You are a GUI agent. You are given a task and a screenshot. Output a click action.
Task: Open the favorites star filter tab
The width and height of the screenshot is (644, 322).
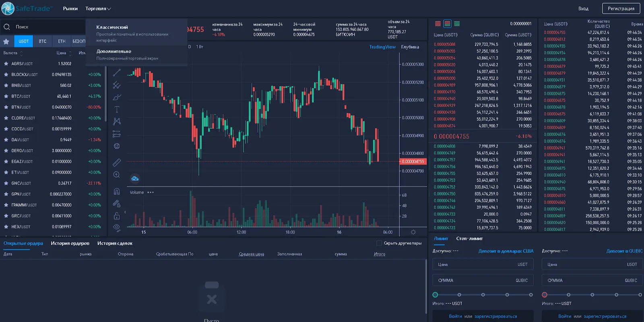coord(6,41)
